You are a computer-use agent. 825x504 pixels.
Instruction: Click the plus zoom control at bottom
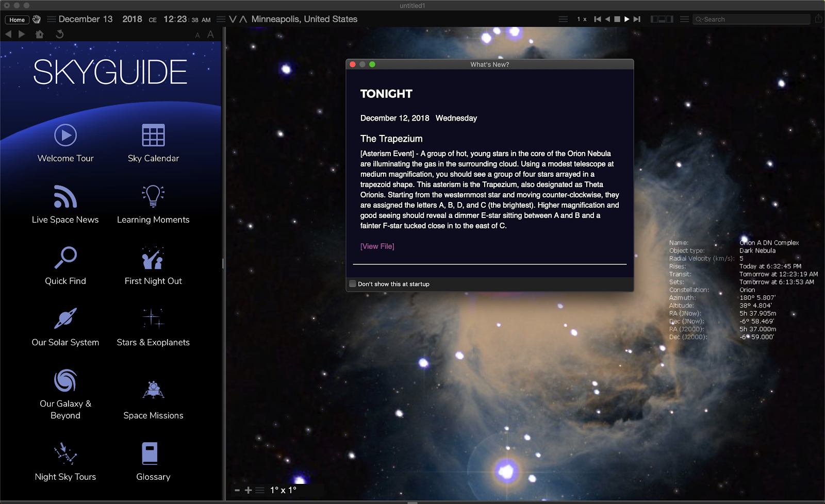[x=247, y=490]
